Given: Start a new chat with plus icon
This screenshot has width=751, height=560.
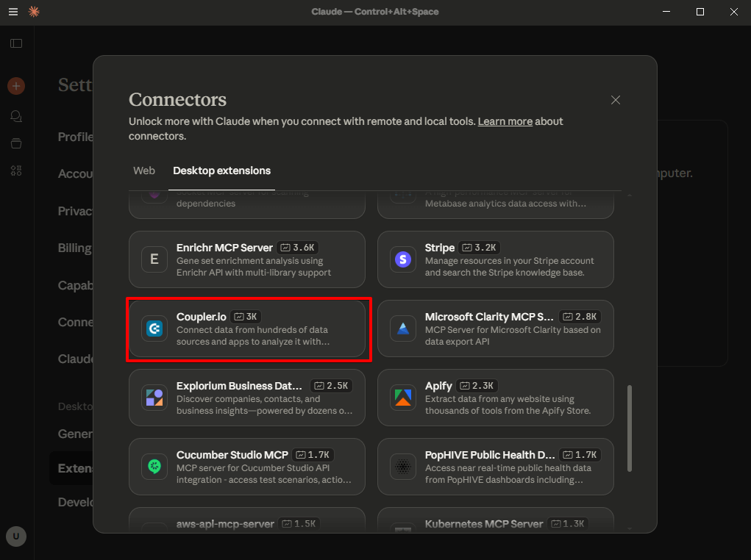Looking at the screenshot, I should click(16, 86).
